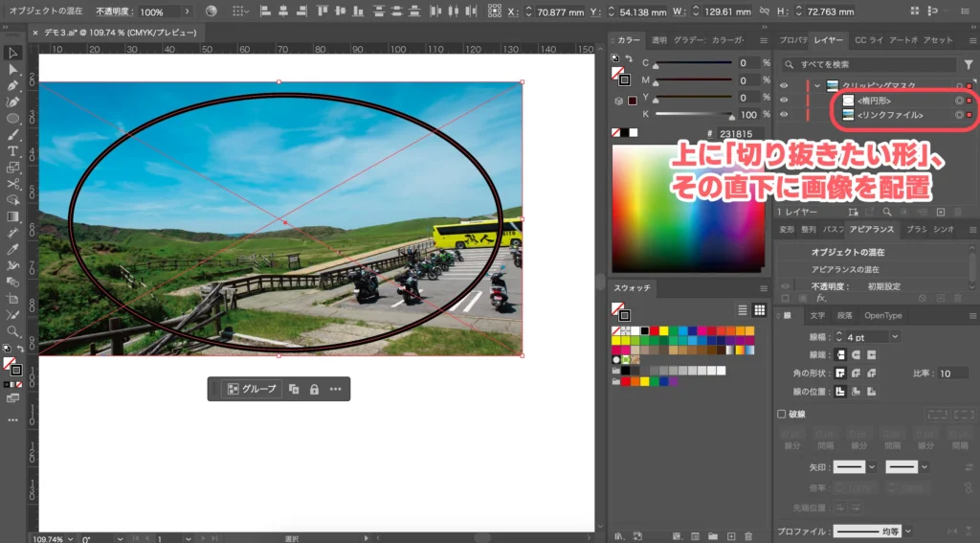Click the グループ button in floating bar
980x543 pixels.
click(x=252, y=389)
